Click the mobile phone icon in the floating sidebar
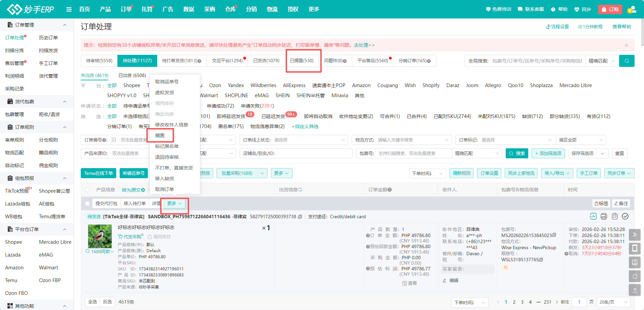The width and height of the screenshot is (644, 310). pyautogui.click(x=635, y=248)
